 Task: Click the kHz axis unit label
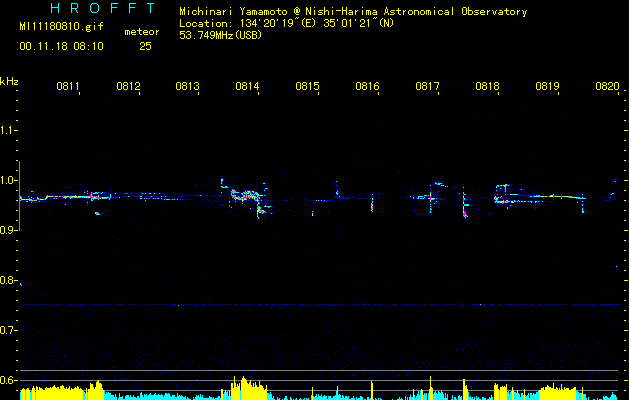click(9, 81)
